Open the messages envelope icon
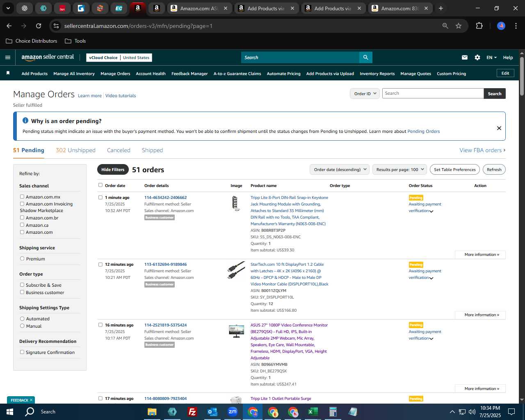 (x=465, y=57)
